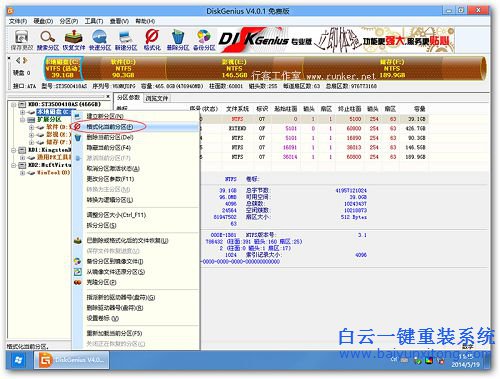
Task: Collapse the HD1 Kingston tree node
Action: (14, 150)
